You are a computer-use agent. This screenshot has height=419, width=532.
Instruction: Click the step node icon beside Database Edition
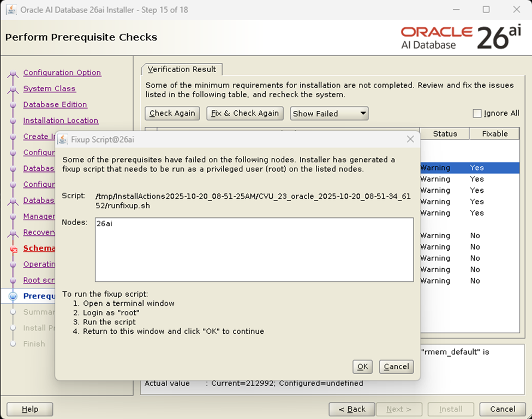13,105
